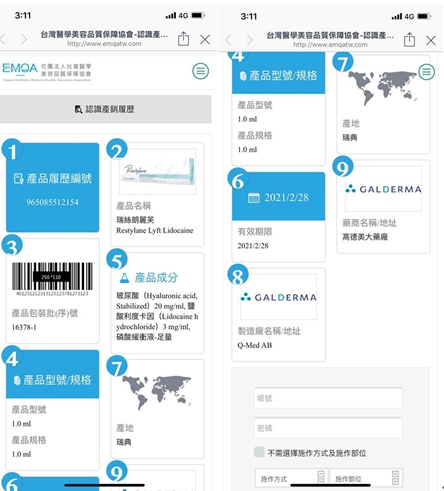Tap Galderma logo above 藥商名稱/地址
Image resolution: width=444 pixels, height=491 pixels.
tap(383, 189)
